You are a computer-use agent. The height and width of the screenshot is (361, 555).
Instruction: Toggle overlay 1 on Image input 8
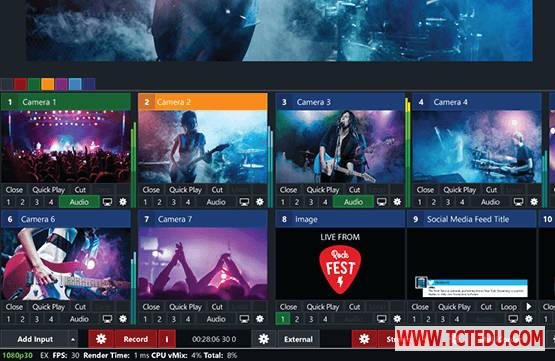[x=282, y=319]
